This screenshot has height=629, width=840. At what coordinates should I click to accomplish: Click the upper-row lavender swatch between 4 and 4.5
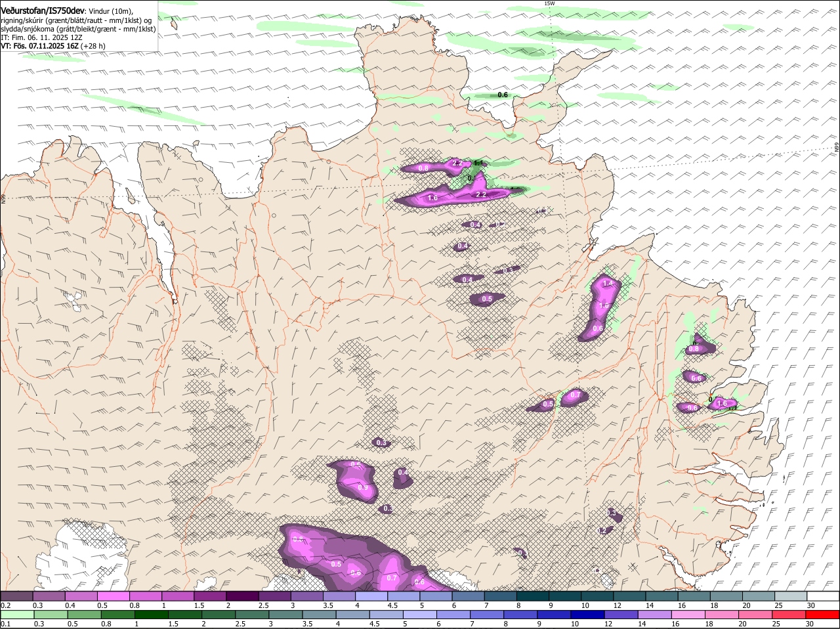tap(371, 596)
